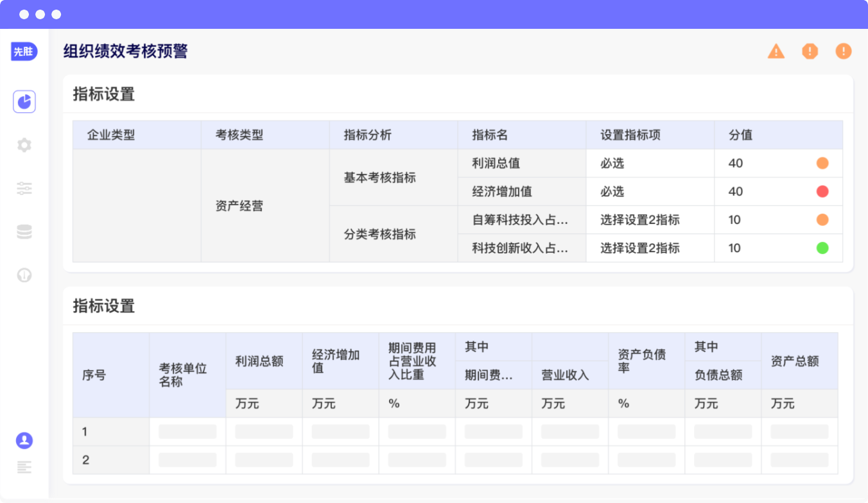Click the green status dot for 科技创新收入占

(x=822, y=248)
